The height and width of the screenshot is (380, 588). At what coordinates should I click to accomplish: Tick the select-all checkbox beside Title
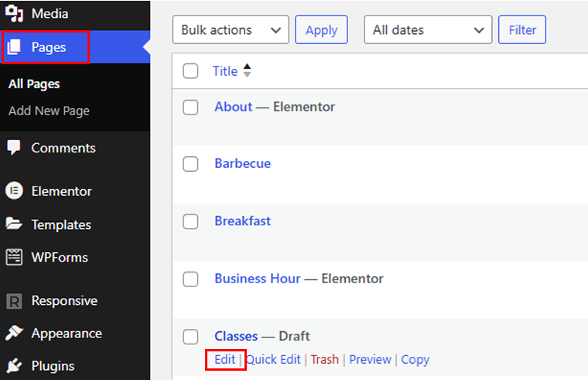(190, 71)
